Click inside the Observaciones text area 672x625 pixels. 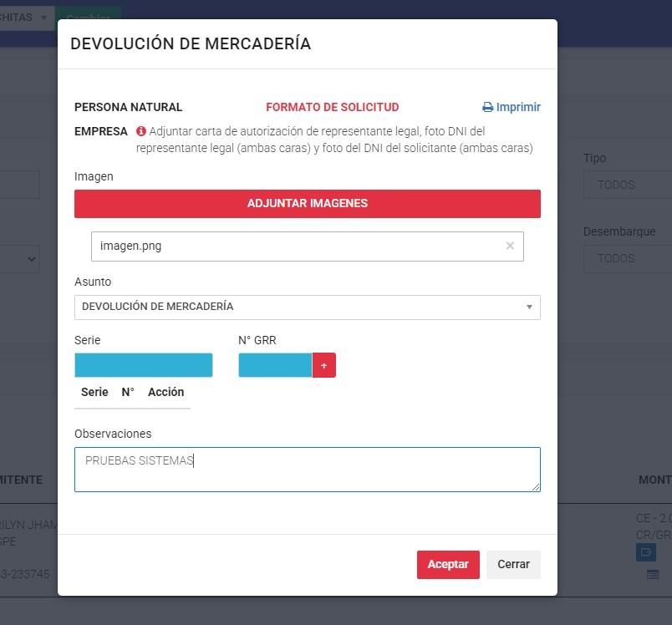(x=307, y=470)
